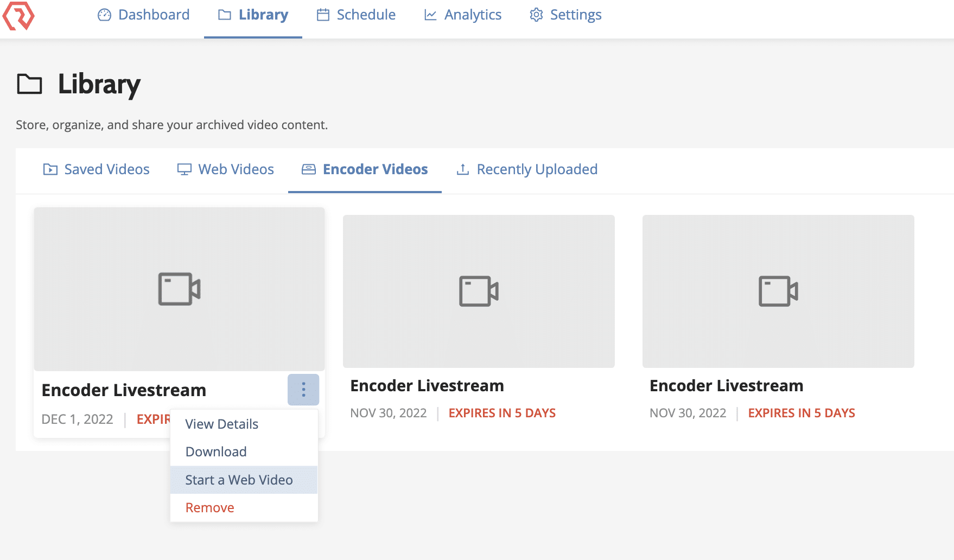This screenshot has height=560, width=954.
Task: Open the middle Encoder Livestream thumbnail
Action: [479, 291]
